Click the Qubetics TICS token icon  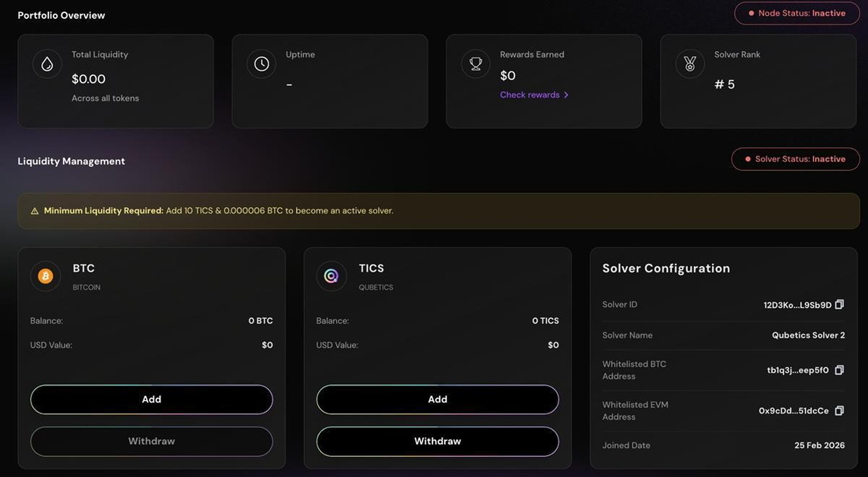[x=331, y=276]
